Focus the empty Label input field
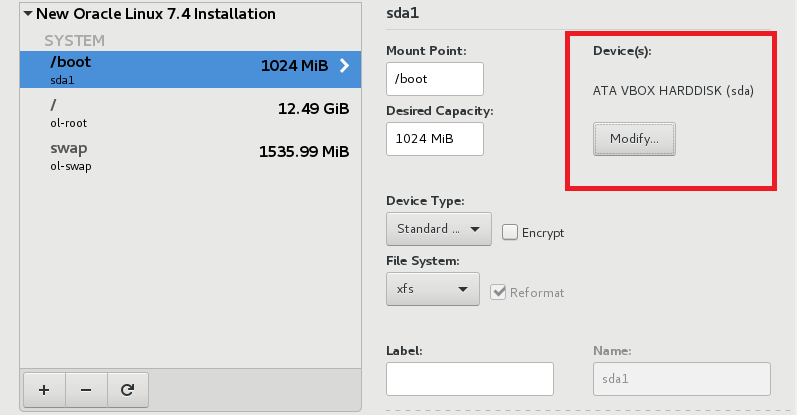This screenshot has height=415, width=797. 469,380
